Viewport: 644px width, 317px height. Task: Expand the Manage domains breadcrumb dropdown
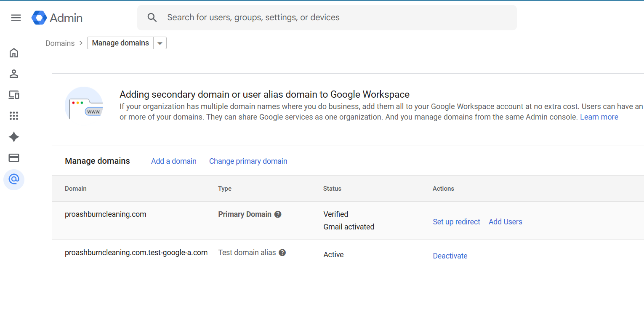160,43
